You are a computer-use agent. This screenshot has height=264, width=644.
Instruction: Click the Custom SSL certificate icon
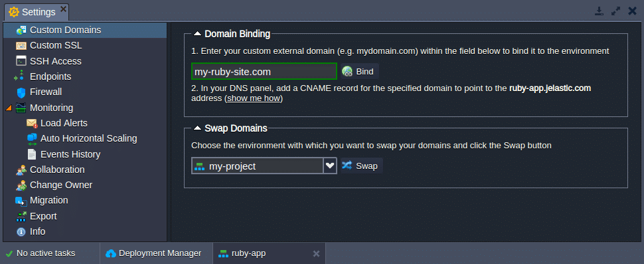tap(21, 46)
